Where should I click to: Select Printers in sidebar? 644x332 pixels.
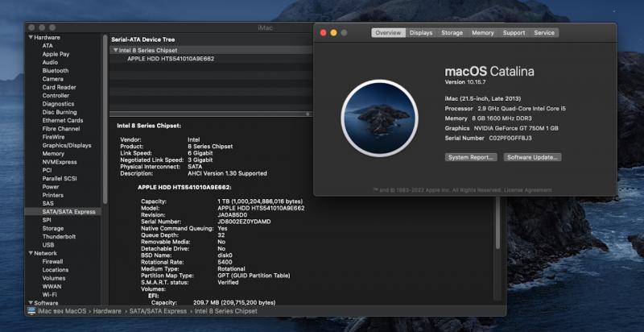(52, 195)
